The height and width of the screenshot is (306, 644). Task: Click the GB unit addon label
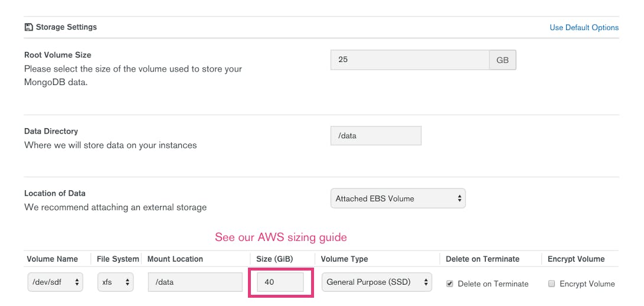point(503,60)
